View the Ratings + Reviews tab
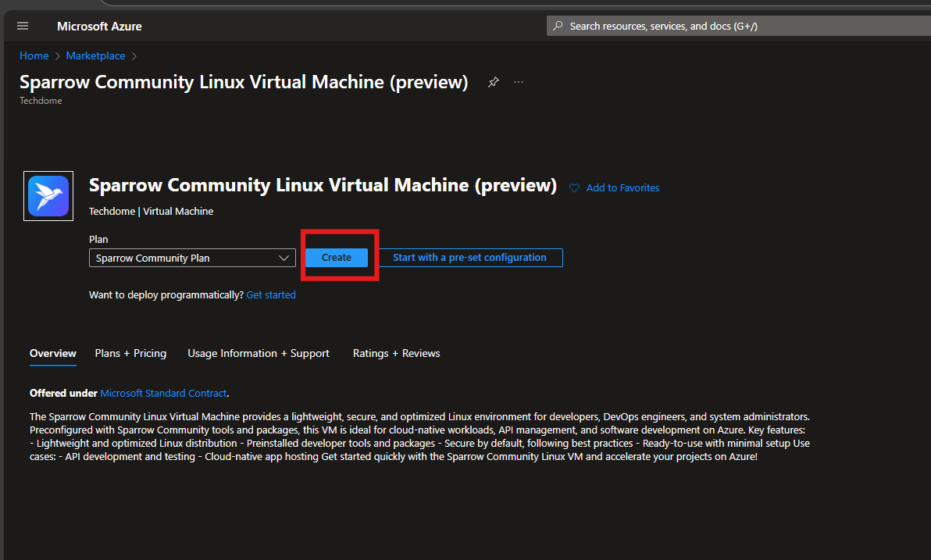This screenshot has height=560, width=931. (397, 353)
